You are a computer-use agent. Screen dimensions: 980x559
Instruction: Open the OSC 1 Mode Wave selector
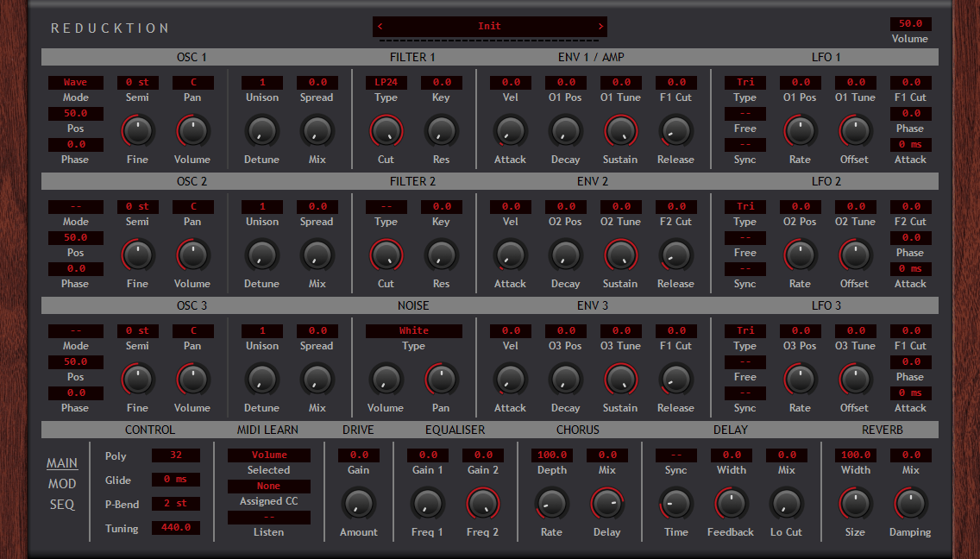(x=75, y=83)
